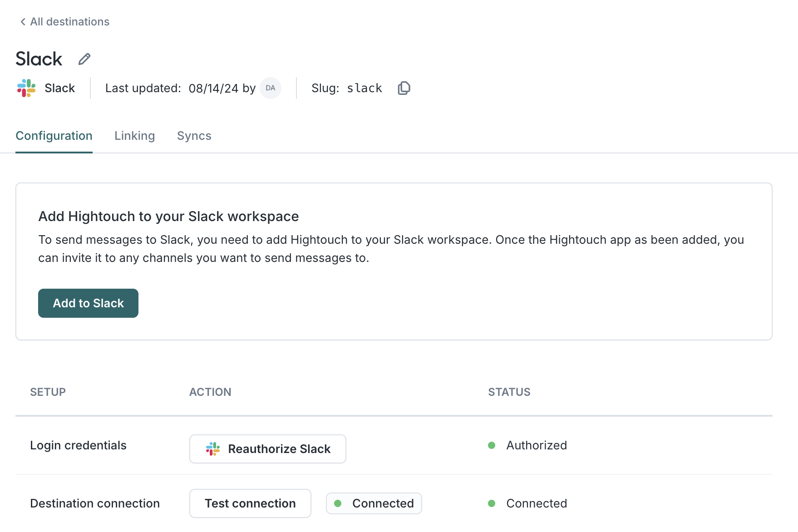Click Reauthorize Slack button

(x=268, y=449)
